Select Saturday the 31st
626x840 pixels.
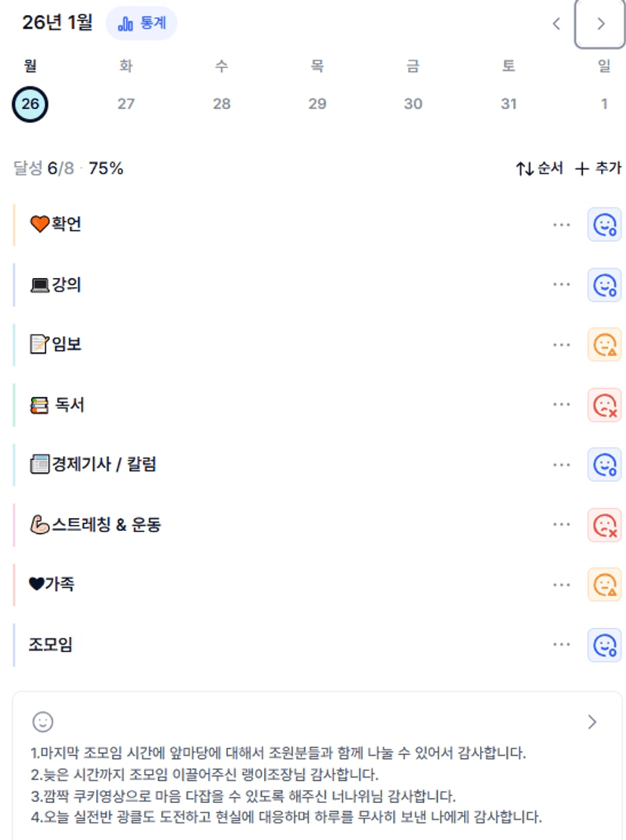[x=509, y=104]
